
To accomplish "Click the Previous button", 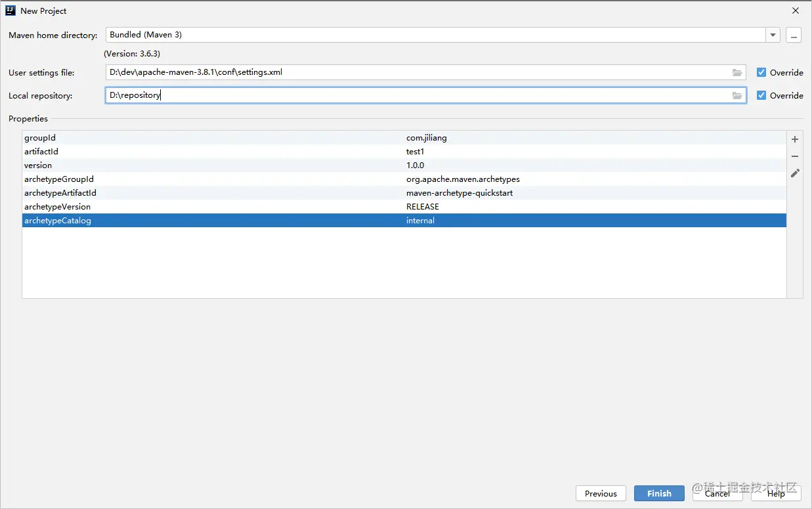I will point(601,493).
